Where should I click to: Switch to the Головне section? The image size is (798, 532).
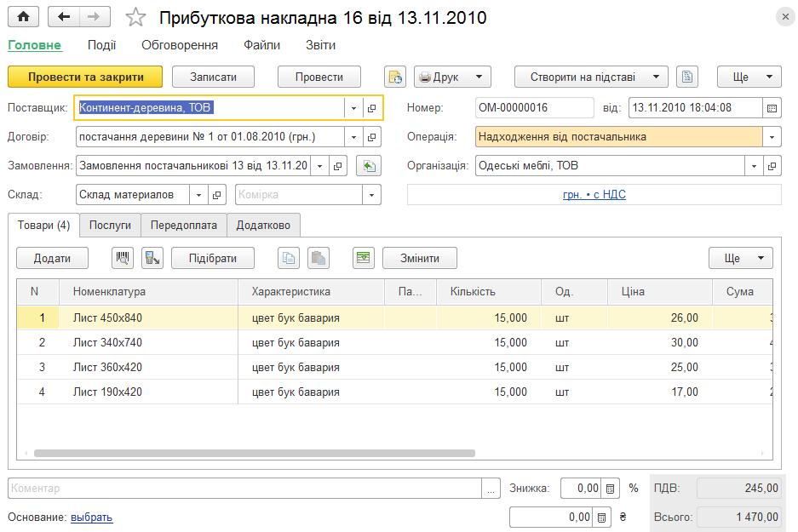[x=35, y=45]
